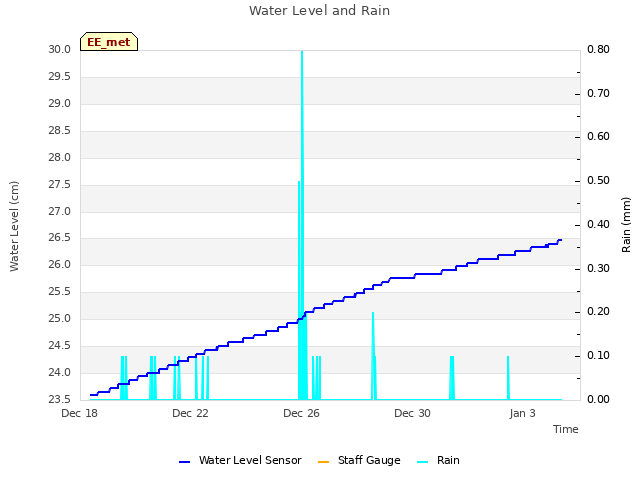
Task: Click the 0.60 rain axis tick label
Action: [x=598, y=136]
